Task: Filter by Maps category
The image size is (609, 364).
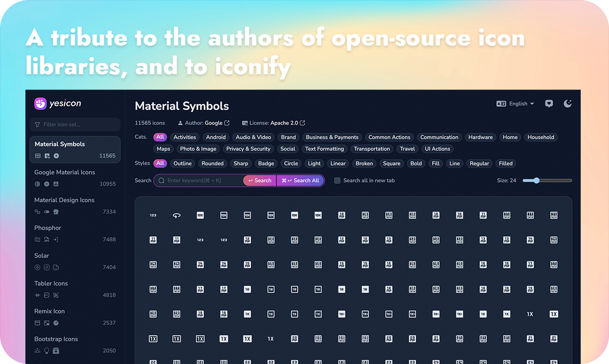Action: point(164,149)
